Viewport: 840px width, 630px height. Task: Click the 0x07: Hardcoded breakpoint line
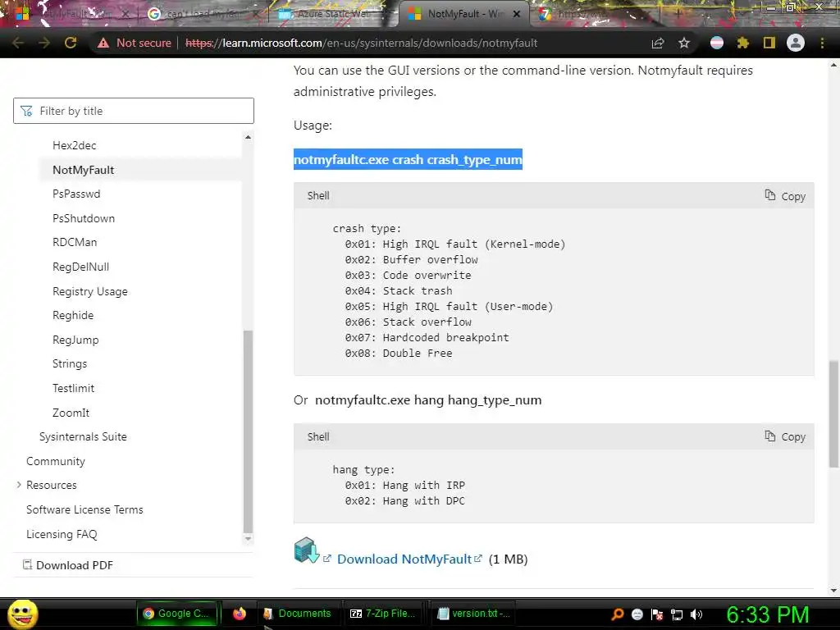[x=427, y=337]
